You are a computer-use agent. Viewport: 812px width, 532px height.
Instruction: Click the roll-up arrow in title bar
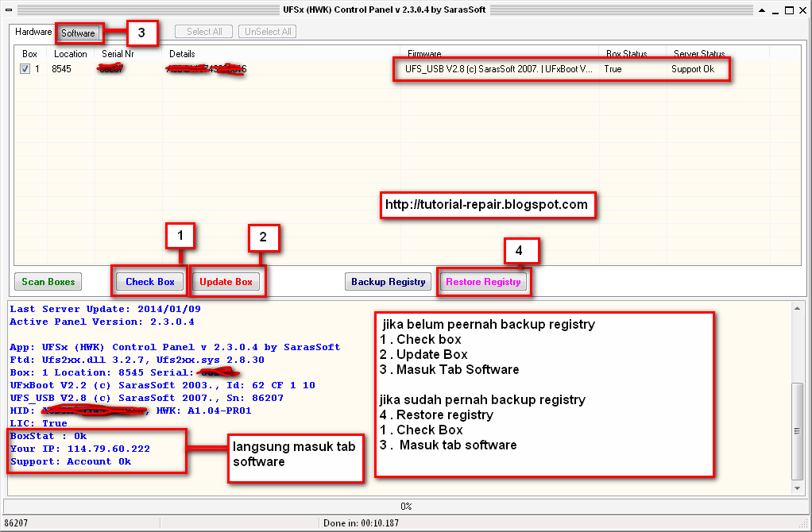762,10
